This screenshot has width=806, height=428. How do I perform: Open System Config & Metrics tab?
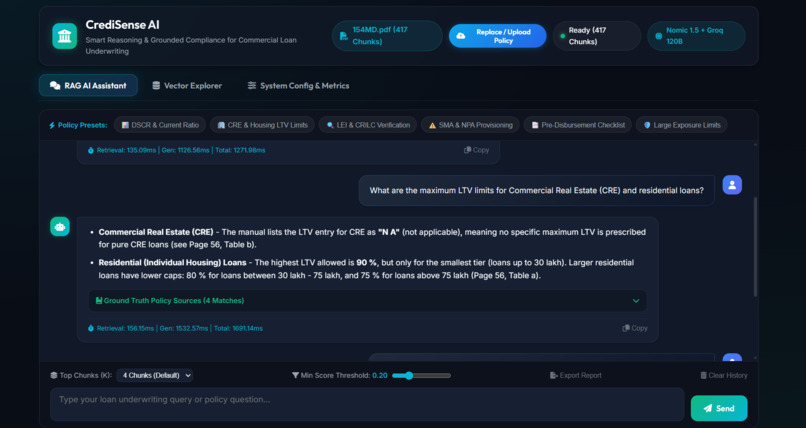(298, 85)
